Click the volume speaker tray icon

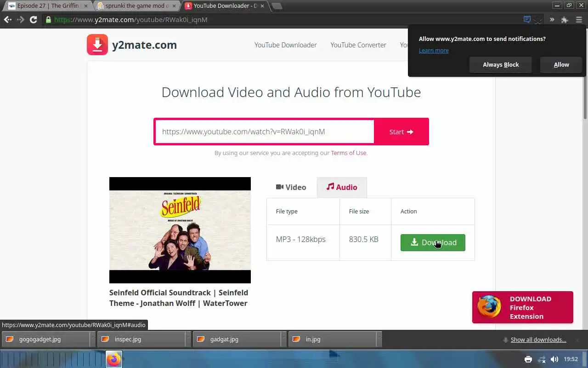tap(554, 359)
